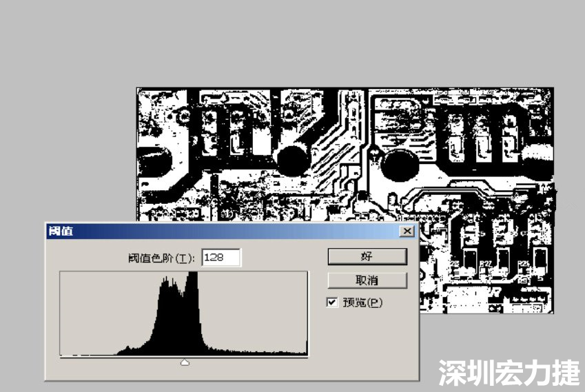Click the white threshold slider triangle
The width and height of the screenshot is (585, 392).
(x=185, y=362)
